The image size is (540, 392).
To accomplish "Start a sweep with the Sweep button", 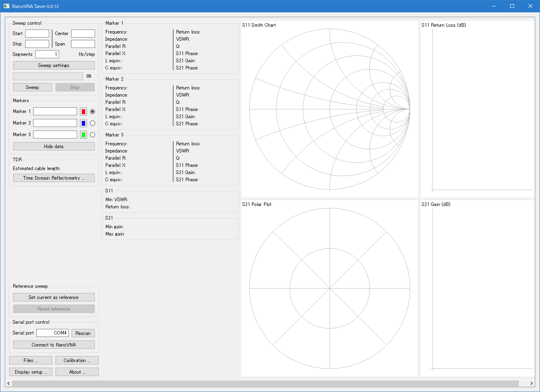I will (x=32, y=87).
